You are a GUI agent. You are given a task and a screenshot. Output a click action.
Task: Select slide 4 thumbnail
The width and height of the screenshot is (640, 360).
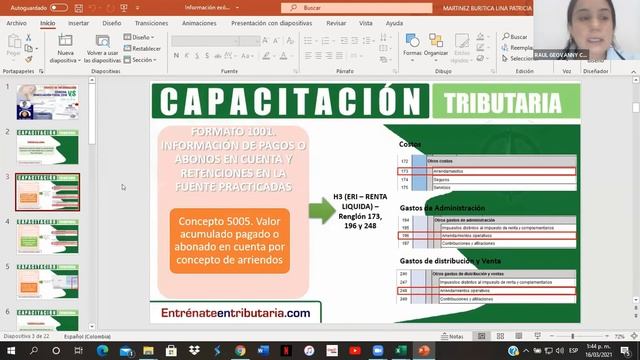pyautogui.click(x=48, y=236)
